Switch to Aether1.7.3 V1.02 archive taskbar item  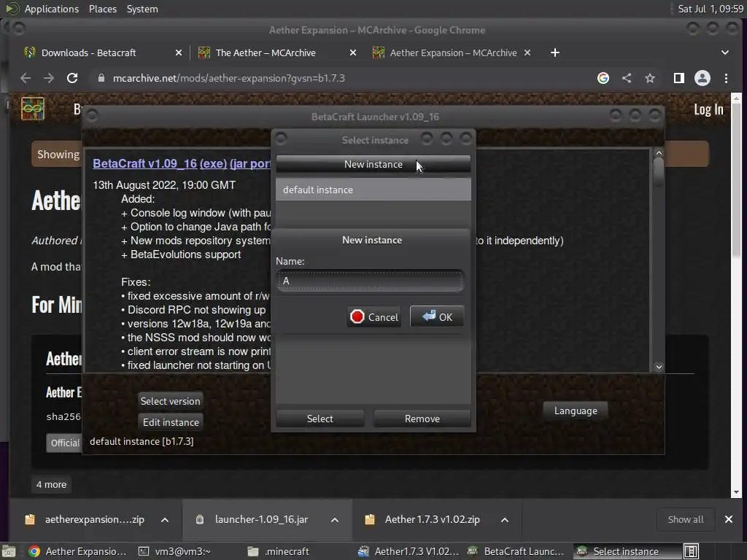[409, 551]
